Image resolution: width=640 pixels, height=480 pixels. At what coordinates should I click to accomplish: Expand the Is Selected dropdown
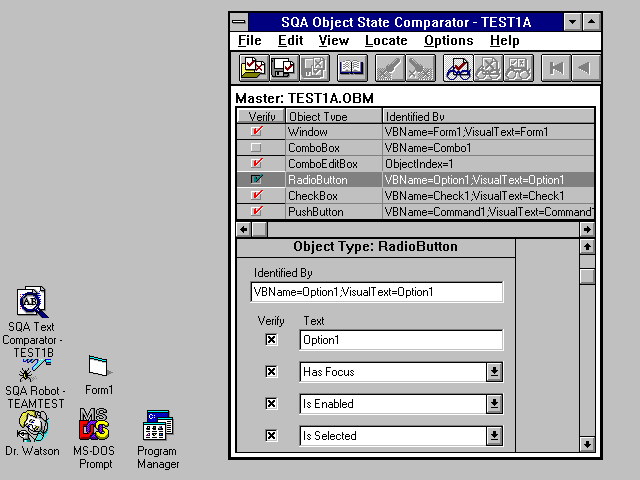[494, 436]
